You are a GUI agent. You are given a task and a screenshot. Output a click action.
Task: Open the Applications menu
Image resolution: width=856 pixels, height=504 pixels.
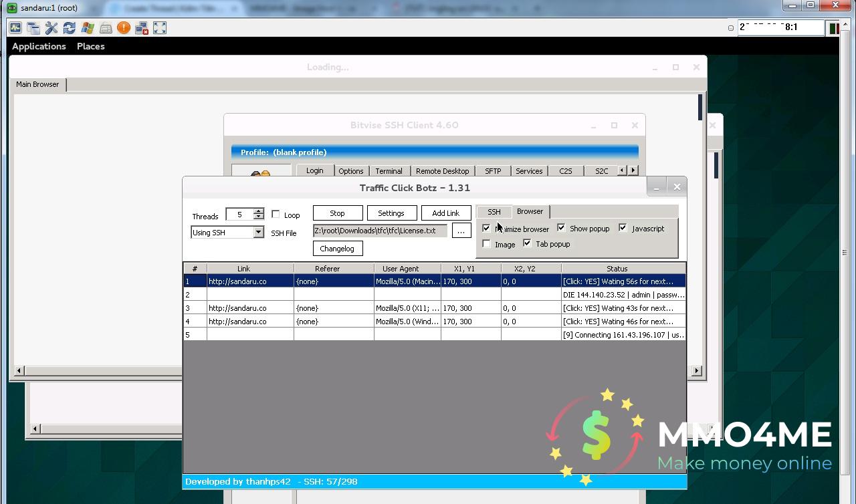(39, 46)
